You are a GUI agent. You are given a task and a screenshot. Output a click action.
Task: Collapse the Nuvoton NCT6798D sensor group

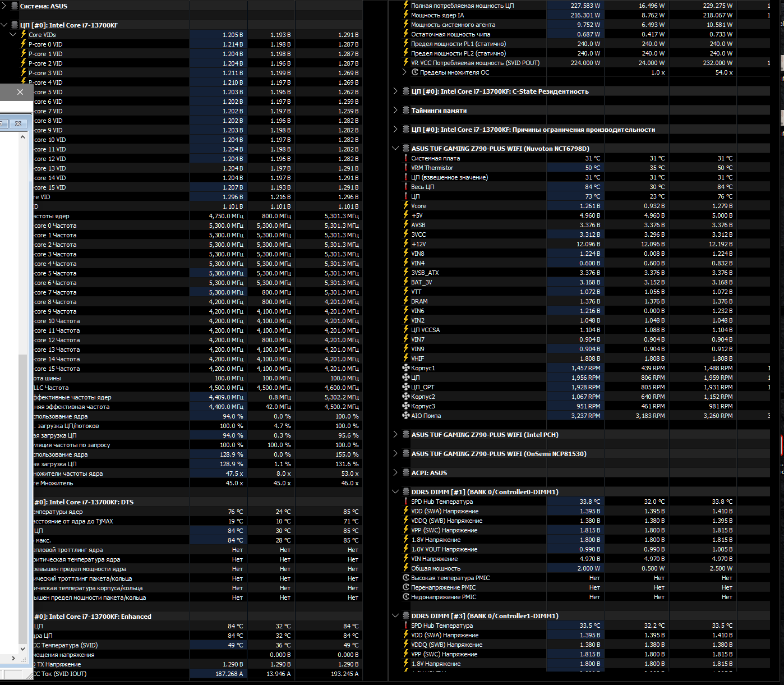(x=395, y=148)
